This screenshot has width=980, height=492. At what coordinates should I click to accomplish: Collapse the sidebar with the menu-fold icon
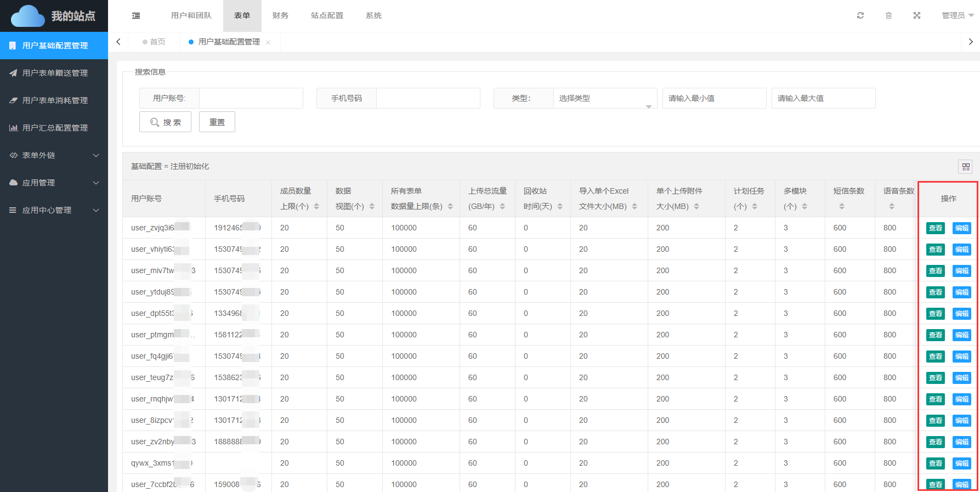[x=136, y=16]
